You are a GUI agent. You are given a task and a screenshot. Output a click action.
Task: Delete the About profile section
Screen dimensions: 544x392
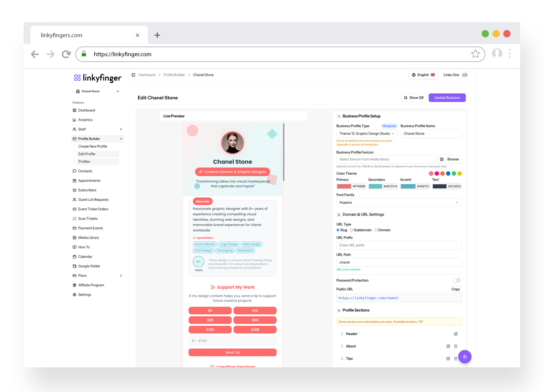[456, 346]
